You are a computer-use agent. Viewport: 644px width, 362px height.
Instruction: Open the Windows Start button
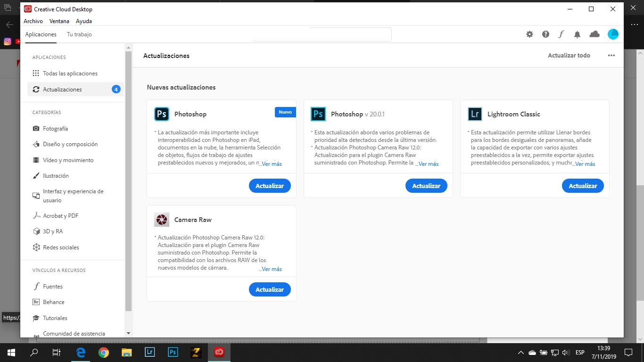pos(11,352)
